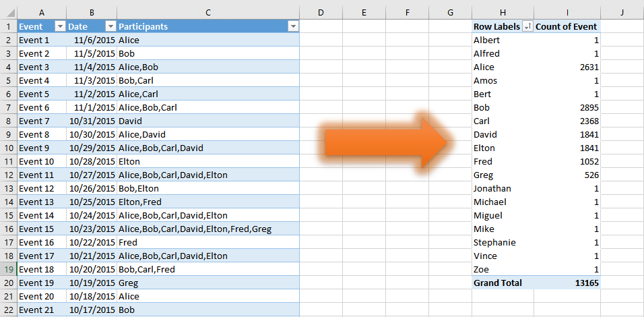Select row 22 header
The width and height of the screenshot is (644, 317).
pyautogui.click(x=9, y=310)
